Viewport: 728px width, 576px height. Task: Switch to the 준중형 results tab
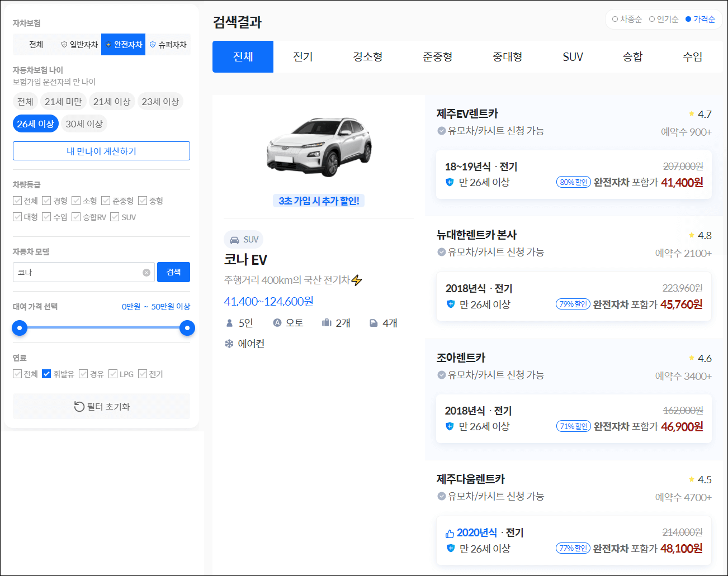point(438,56)
